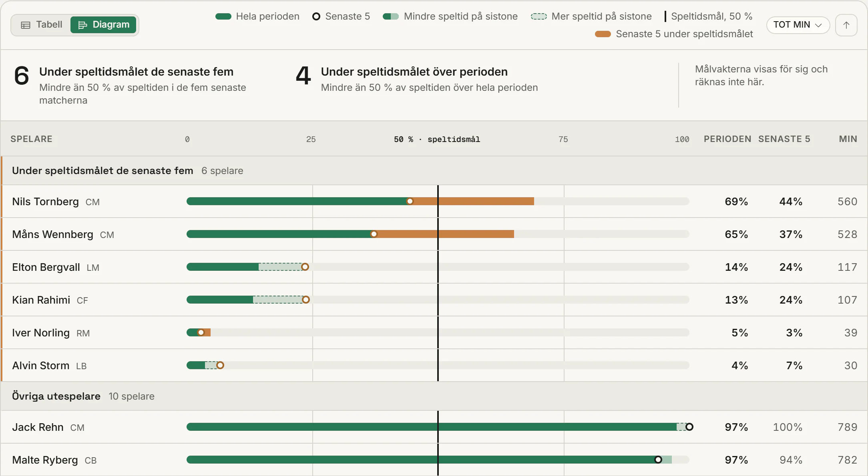
Task: Click Senaste 5 legend circle marker
Action: 316,16
